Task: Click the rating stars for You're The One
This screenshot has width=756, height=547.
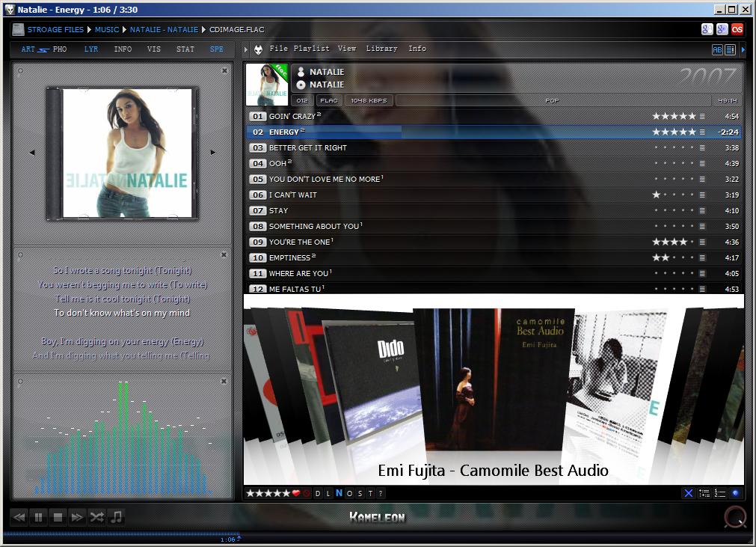Action: [674, 242]
